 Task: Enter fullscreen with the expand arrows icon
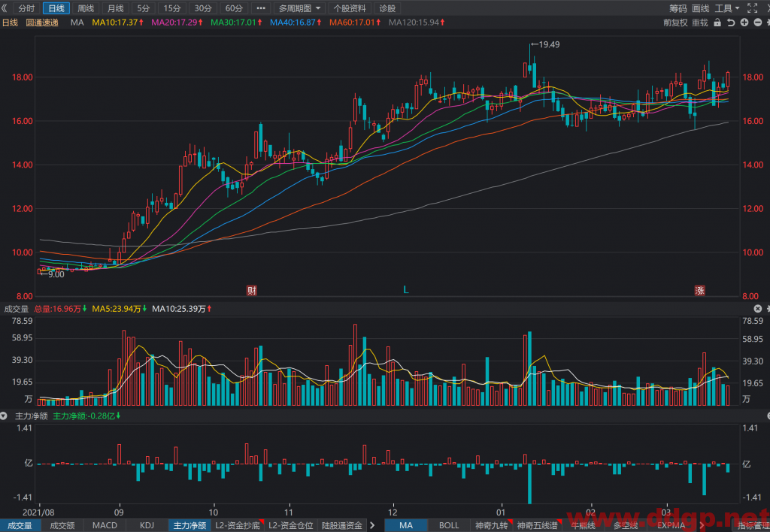pyautogui.click(x=752, y=8)
